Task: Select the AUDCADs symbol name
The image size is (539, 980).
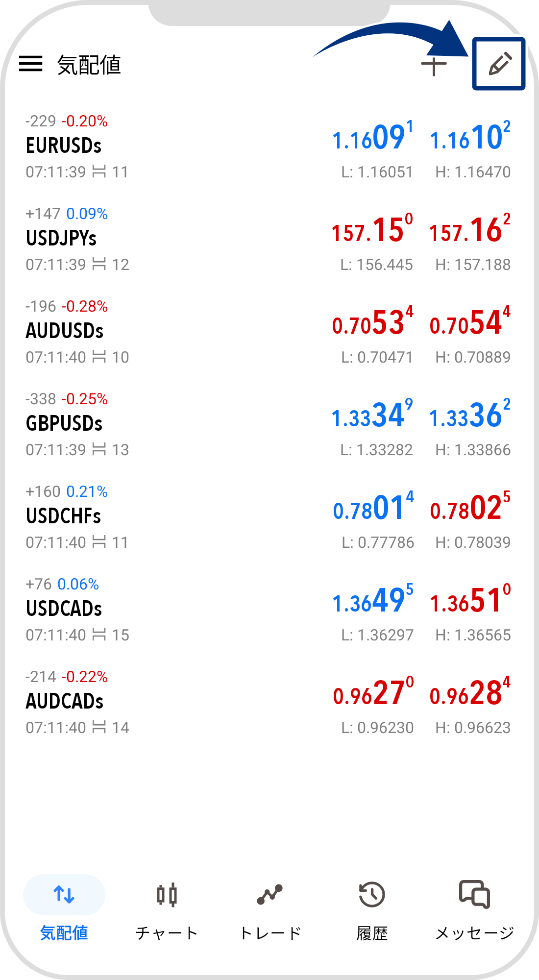Action: click(65, 702)
